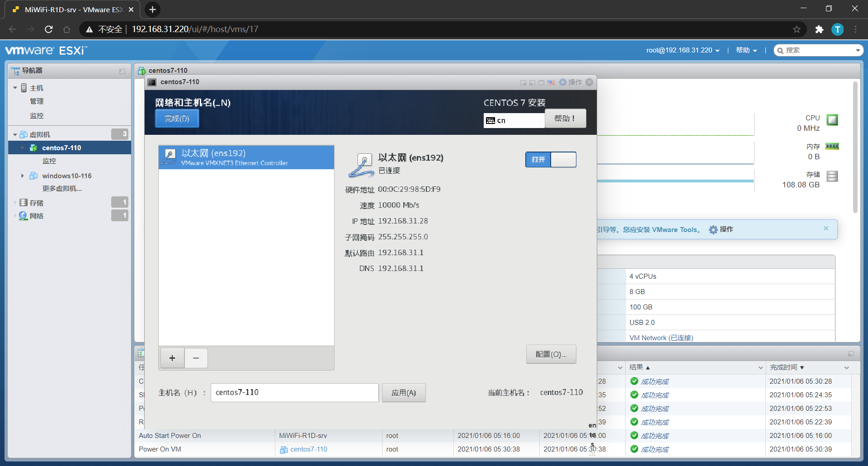Click the add network device plus button
Screen dimensions: 868x466
pyautogui.click(x=172, y=358)
